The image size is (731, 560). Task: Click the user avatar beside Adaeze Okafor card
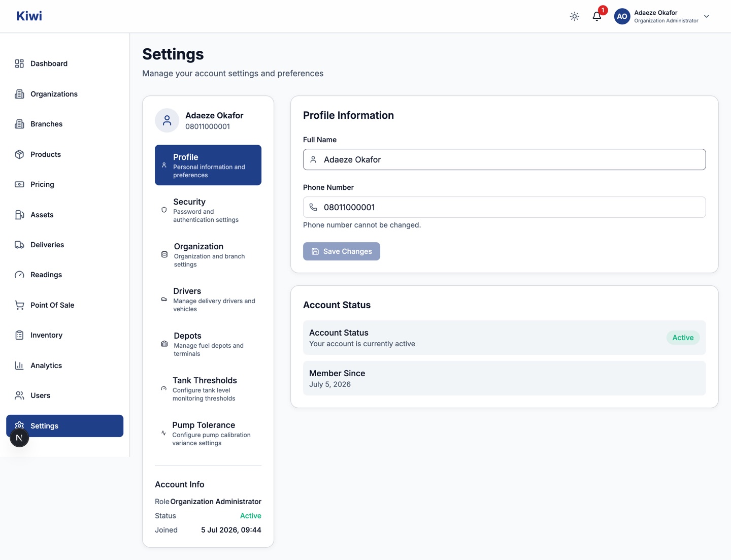(x=167, y=120)
